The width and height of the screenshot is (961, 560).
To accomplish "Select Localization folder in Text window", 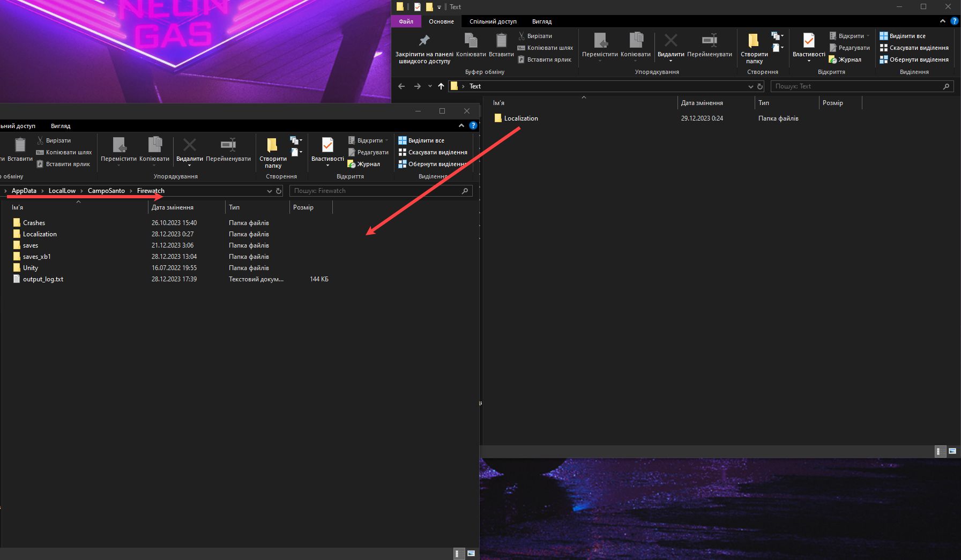I will [516, 118].
